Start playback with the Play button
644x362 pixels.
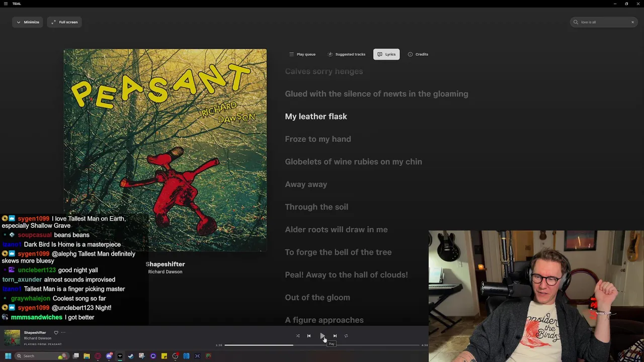point(322,336)
